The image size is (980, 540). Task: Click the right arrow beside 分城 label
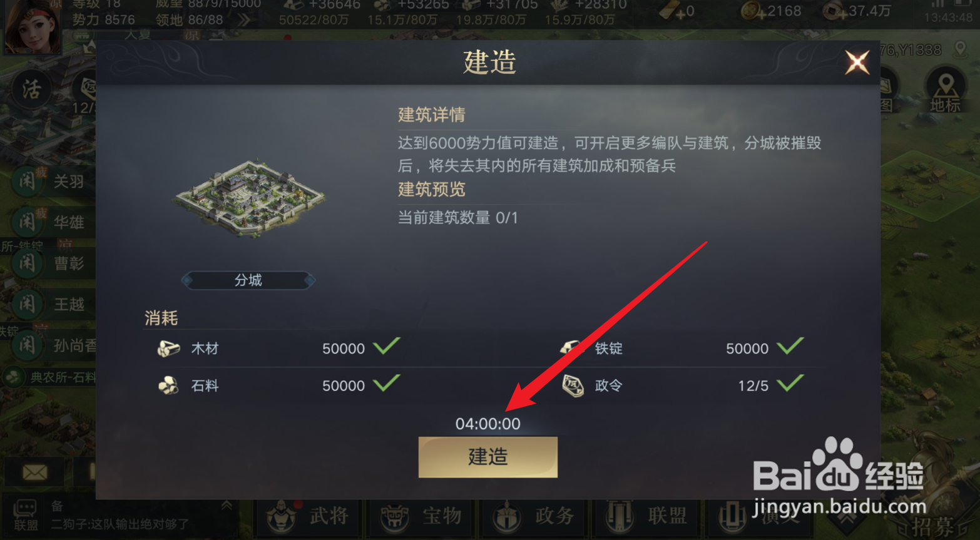[309, 280]
